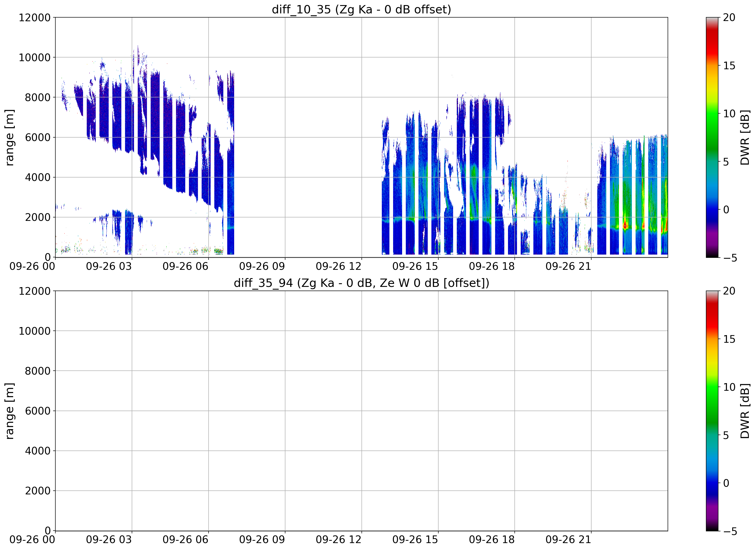Click the '09-26 18' tick under diff_10_35 plot

[492, 266]
